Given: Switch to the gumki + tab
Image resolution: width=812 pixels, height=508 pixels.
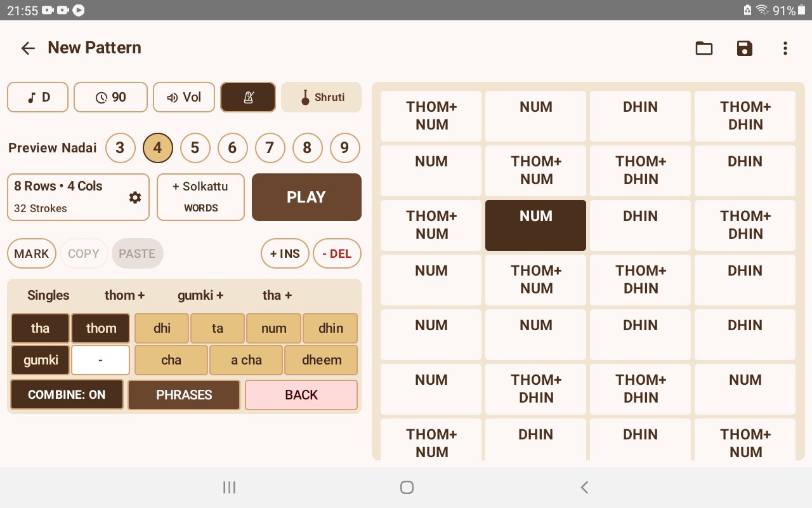Looking at the screenshot, I should pyautogui.click(x=200, y=295).
